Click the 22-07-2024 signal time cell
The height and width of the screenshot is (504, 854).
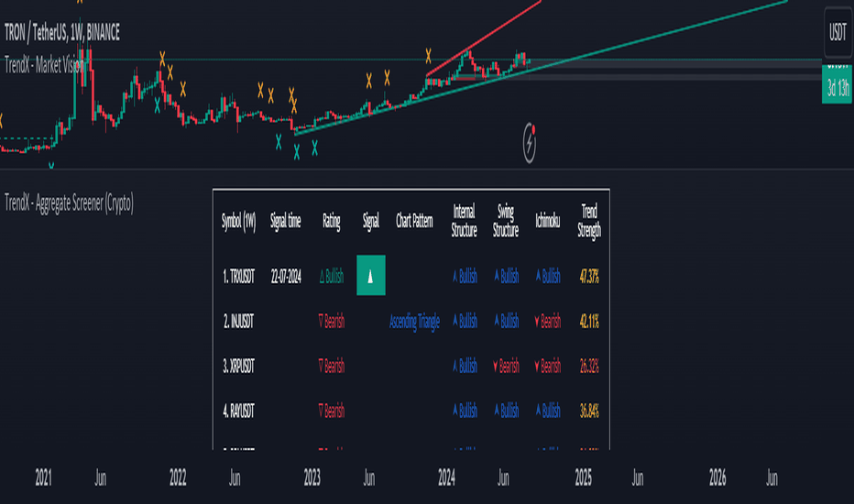[286, 277]
